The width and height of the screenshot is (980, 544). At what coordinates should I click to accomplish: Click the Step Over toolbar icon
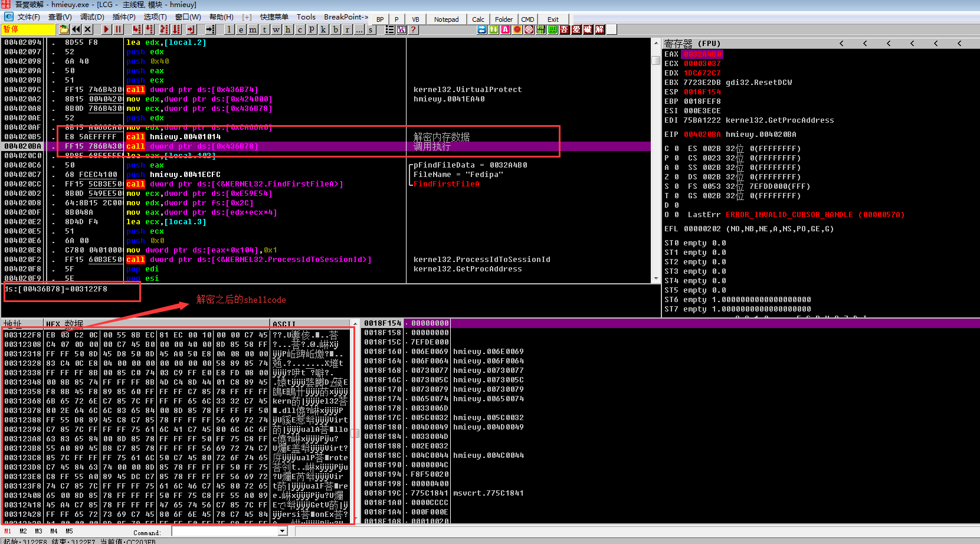click(149, 30)
